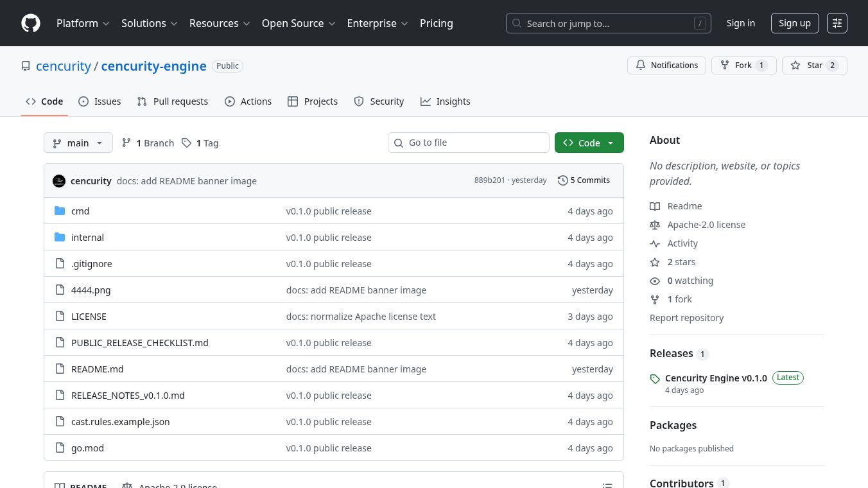868x488 pixels.
Task: Open the Apache-2.0 license link in About
Action: coord(706,225)
